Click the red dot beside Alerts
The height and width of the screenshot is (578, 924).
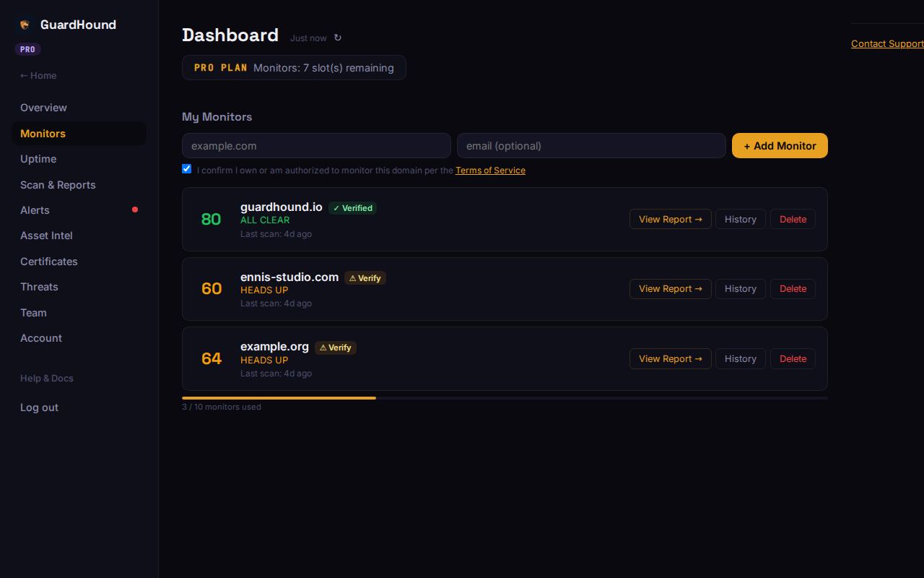pos(135,210)
